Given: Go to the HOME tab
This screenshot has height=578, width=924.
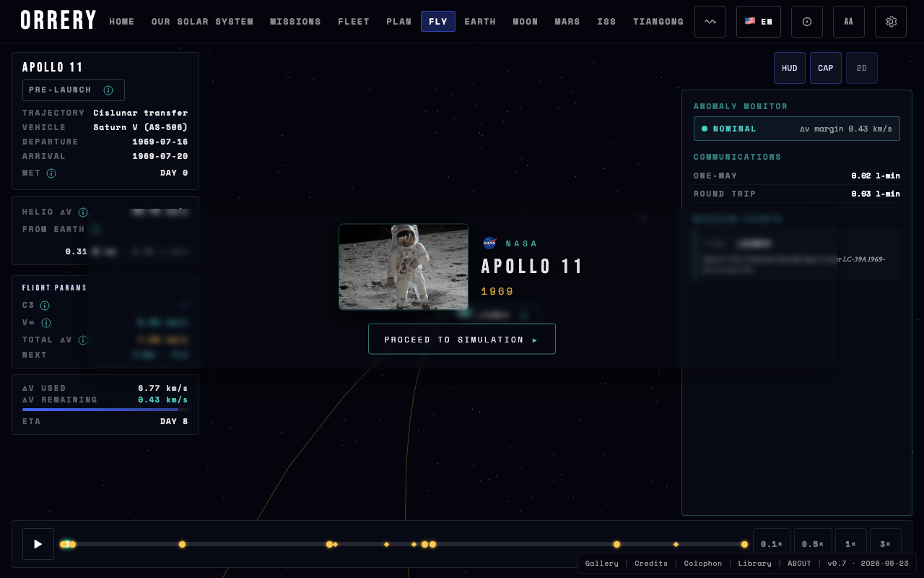Looking at the screenshot, I should pyautogui.click(x=122, y=22).
